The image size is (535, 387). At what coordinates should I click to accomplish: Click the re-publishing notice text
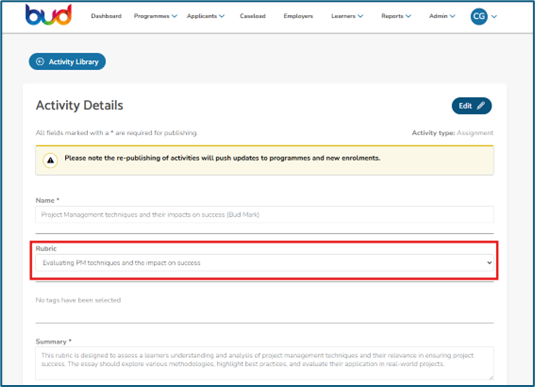222,158
